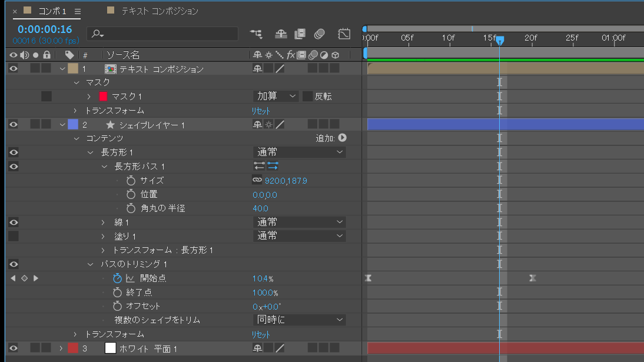Click the shy layers hide switch icon
The height and width of the screenshot is (362, 644).
tap(281, 34)
